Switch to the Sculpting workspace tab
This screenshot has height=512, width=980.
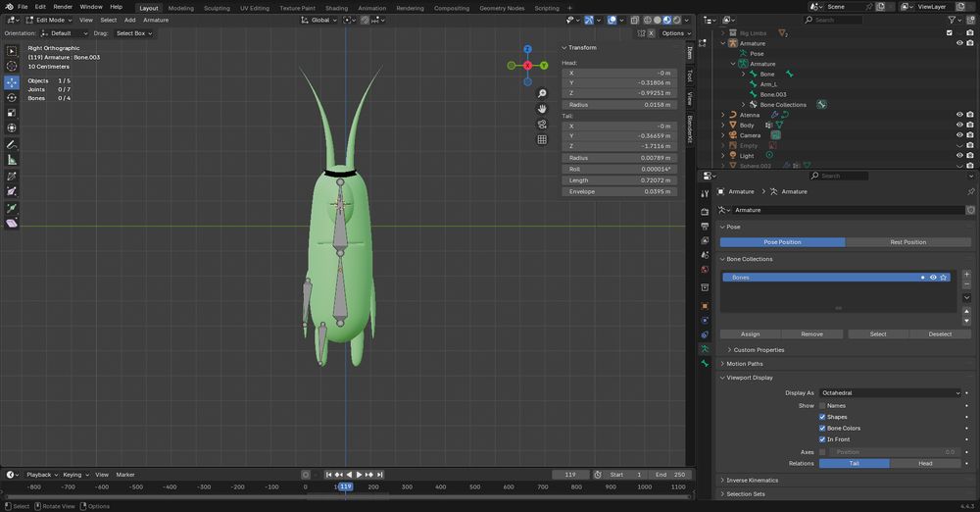click(x=217, y=8)
